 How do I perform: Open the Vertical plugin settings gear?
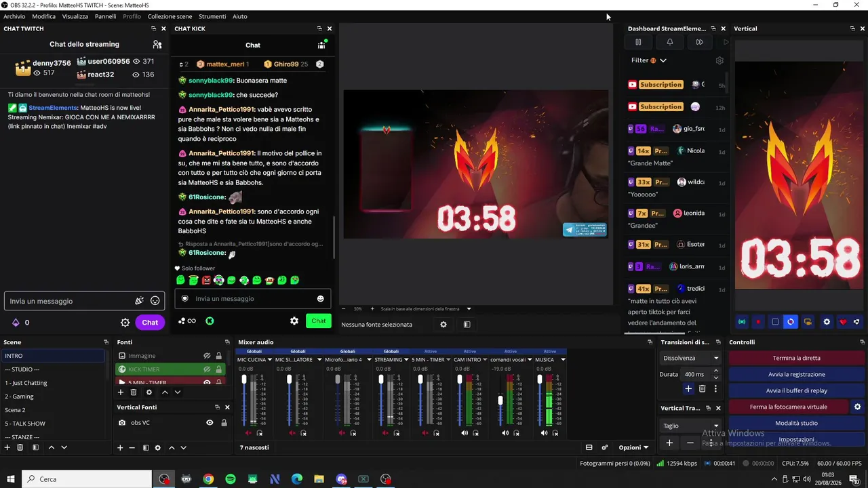point(827,322)
